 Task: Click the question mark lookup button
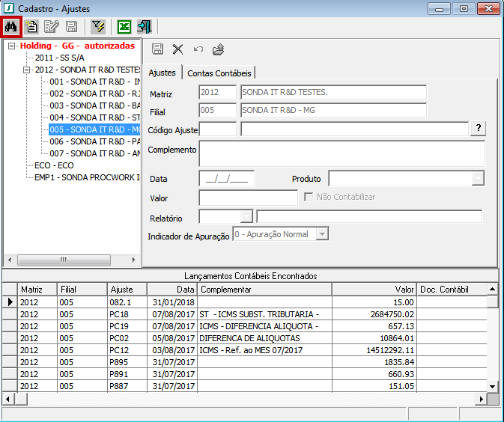pyautogui.click(x=478, y=129)
